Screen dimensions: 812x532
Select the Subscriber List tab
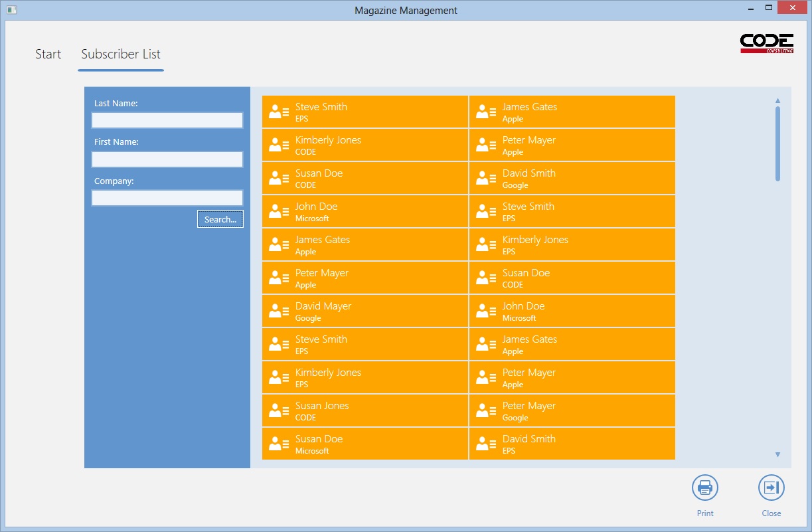click(121, 54)
